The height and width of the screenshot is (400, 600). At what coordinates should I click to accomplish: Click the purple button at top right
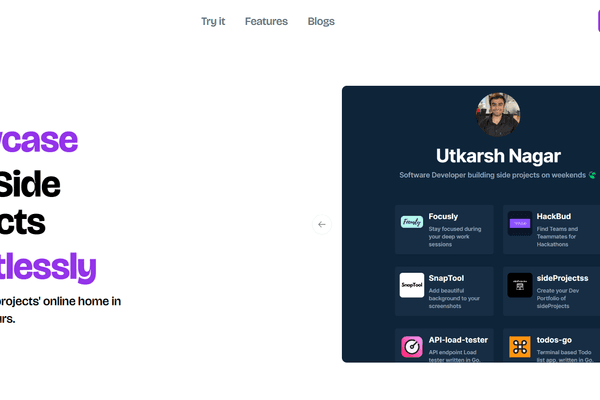[x=599, y=21]
